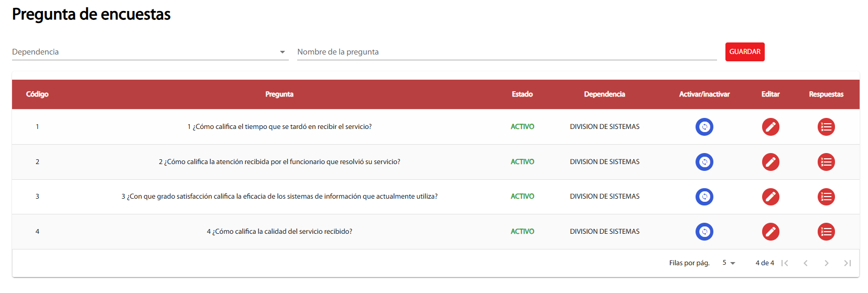Sort by the Código column header
Screen dimensions: 868x293
[37, 94]
